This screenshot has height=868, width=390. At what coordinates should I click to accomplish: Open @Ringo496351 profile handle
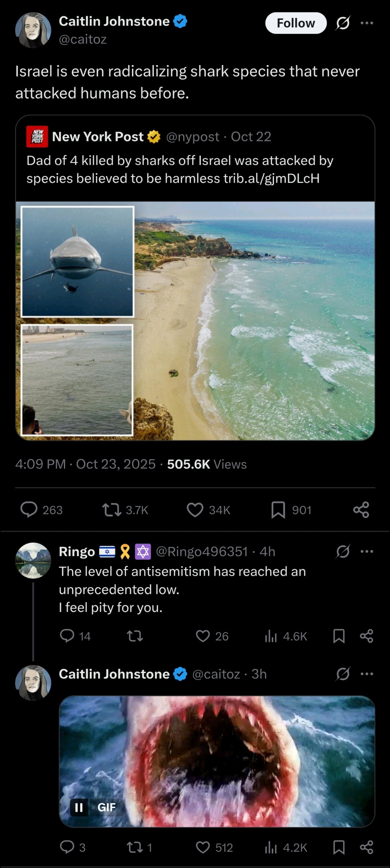(x=202, y=551)
